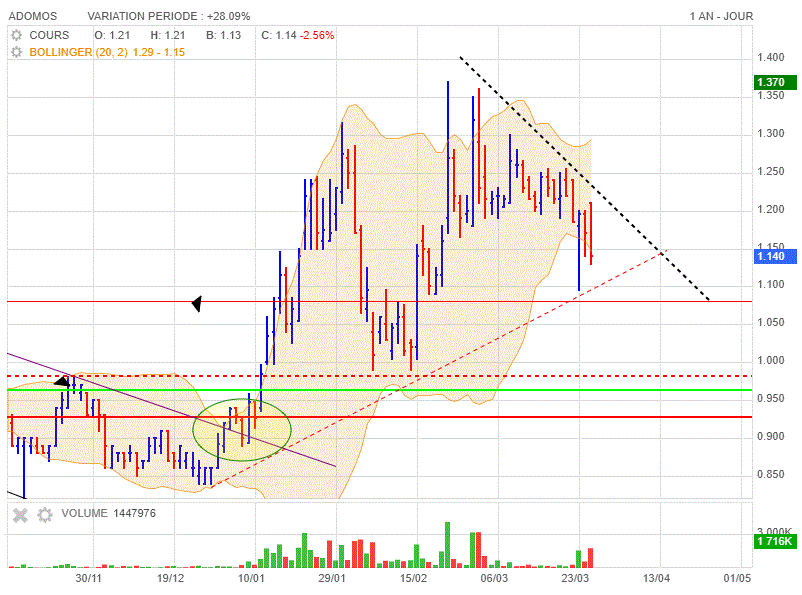Click the VARIATION PERIODE +28.09% label
The image size is (802, 595).
point(169,16)
